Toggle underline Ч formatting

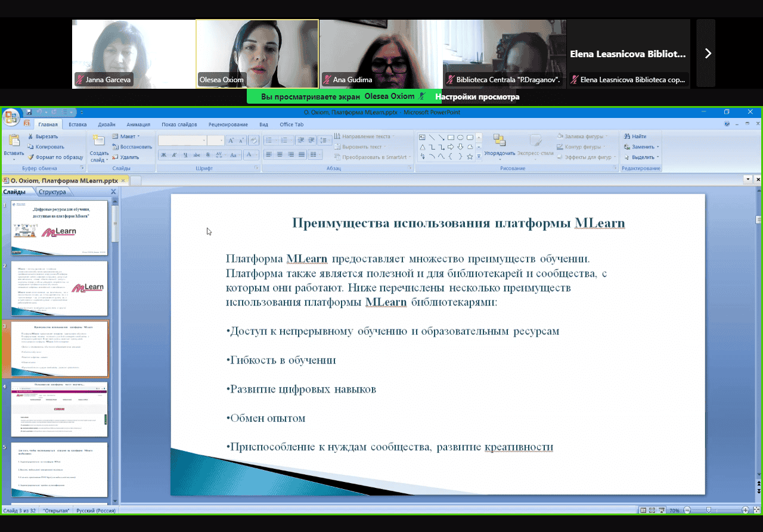(x=185, y=155)
